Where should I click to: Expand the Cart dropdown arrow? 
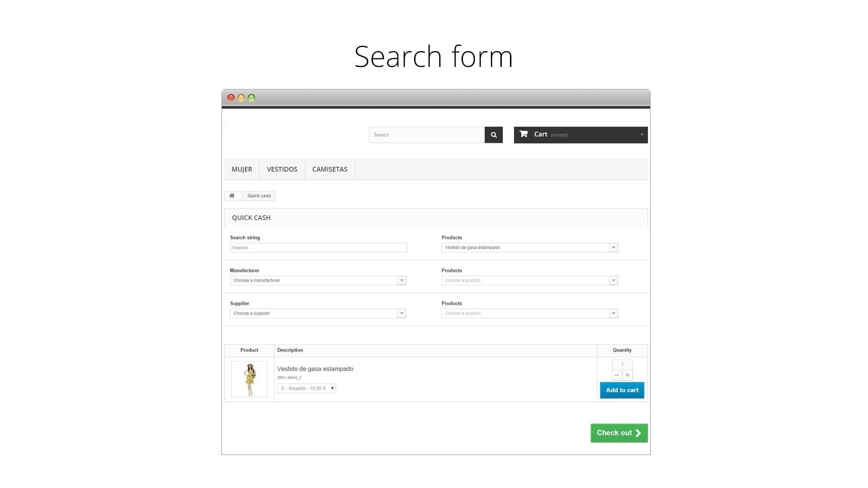[x=642, y=135]
